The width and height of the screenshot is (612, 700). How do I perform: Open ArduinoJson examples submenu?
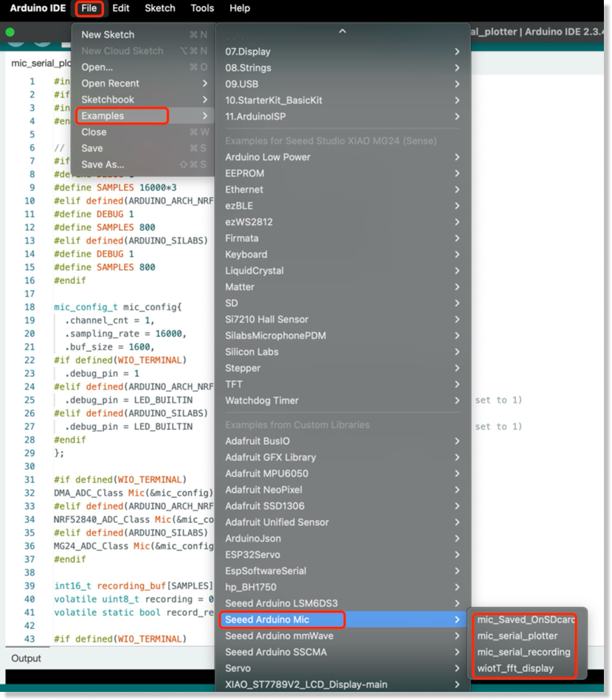click(x=342, y=538)
